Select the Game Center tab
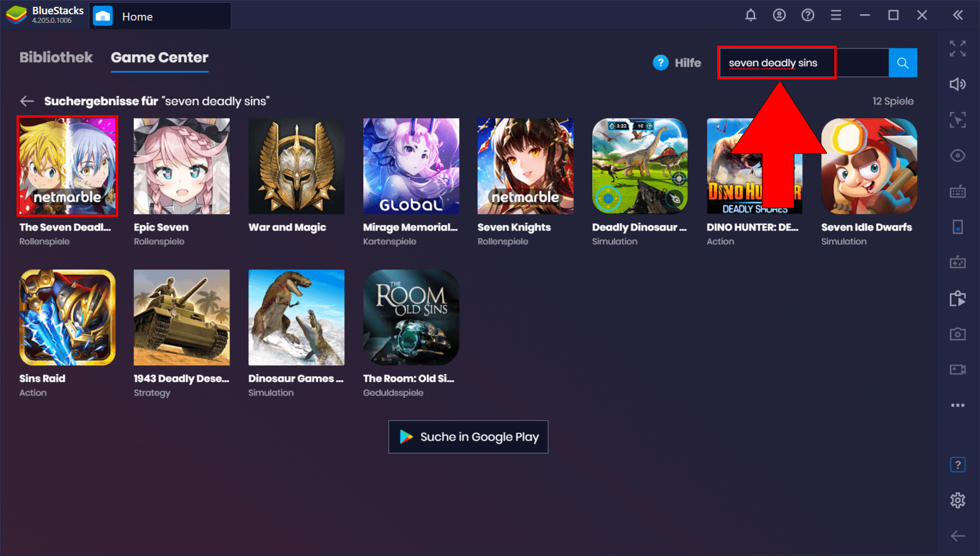 click(x=159, y=58)
